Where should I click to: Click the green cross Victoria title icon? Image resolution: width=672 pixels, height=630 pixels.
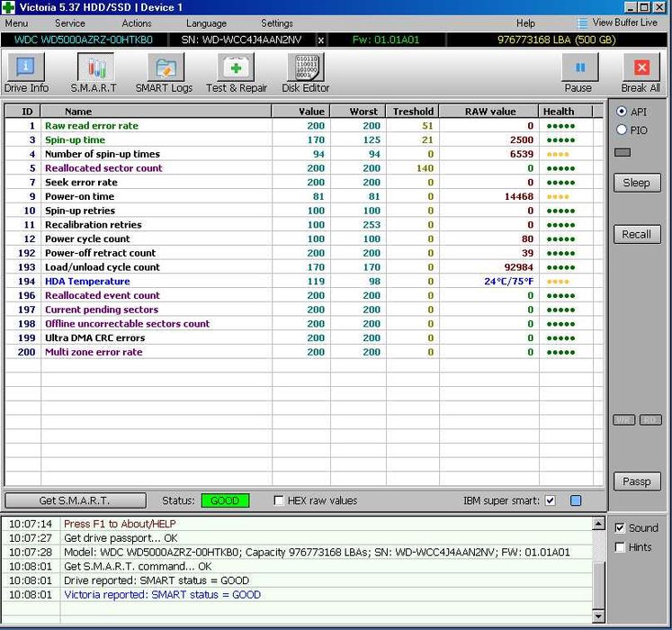pos(8,7)
